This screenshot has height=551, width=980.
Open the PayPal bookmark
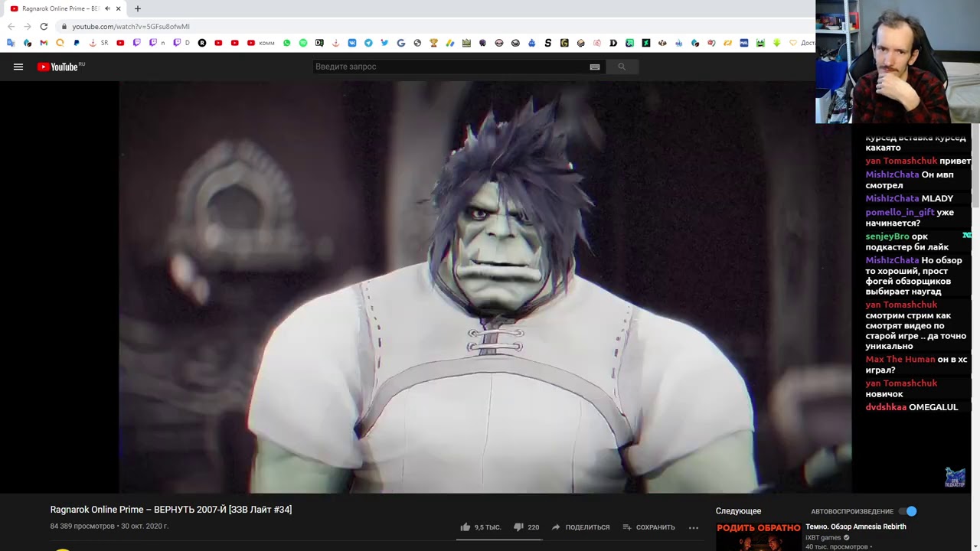point(77,43)
